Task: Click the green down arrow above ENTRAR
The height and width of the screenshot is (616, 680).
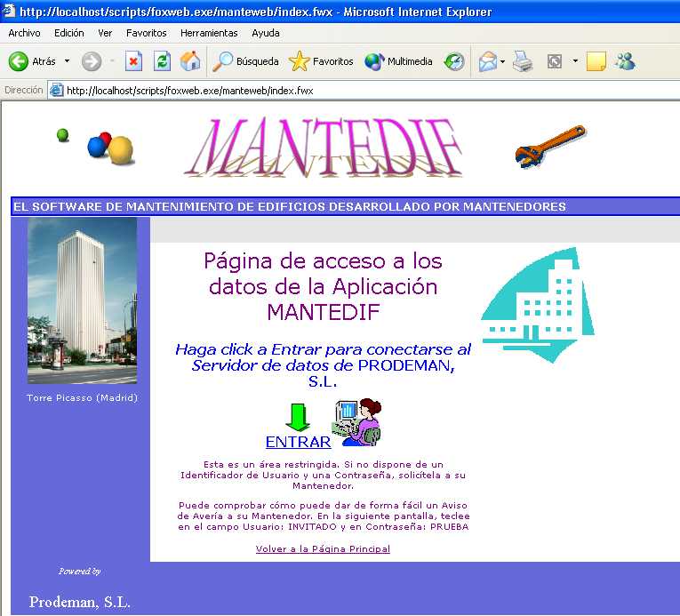Action: [298, 417]
